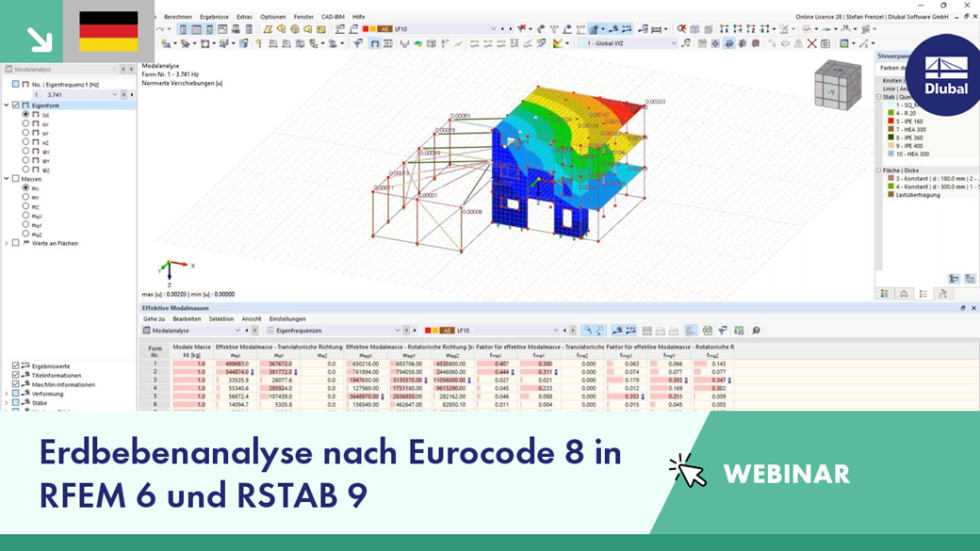
Task: Click the table layout icon in top toolbar
Action: [197, 29]
